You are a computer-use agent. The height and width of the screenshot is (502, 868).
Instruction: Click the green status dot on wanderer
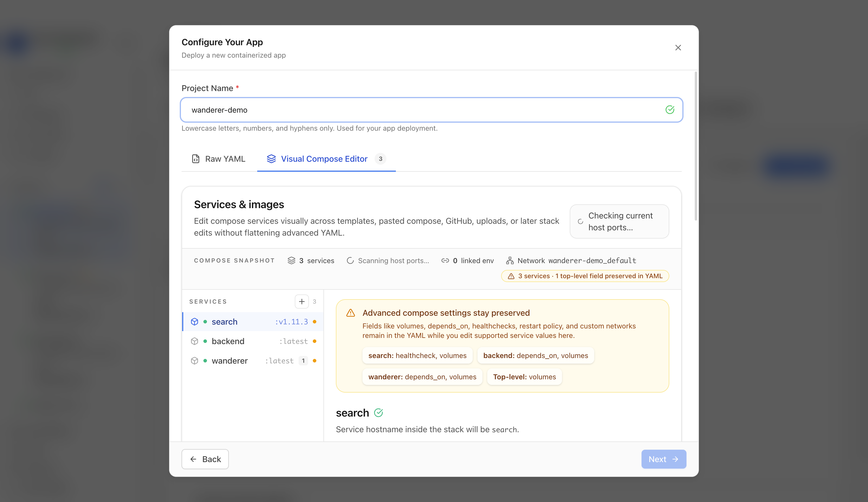tap(205, 361)
